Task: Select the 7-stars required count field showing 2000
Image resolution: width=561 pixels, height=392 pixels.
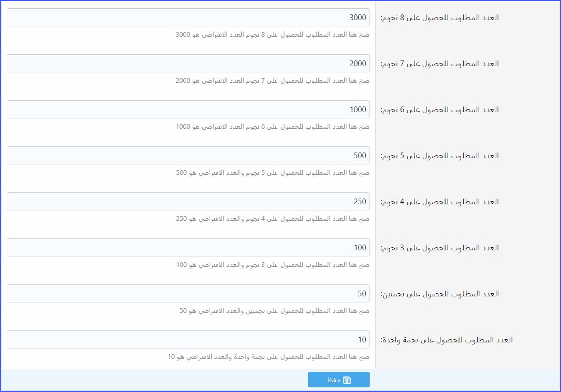Action: tap(188, 63)
